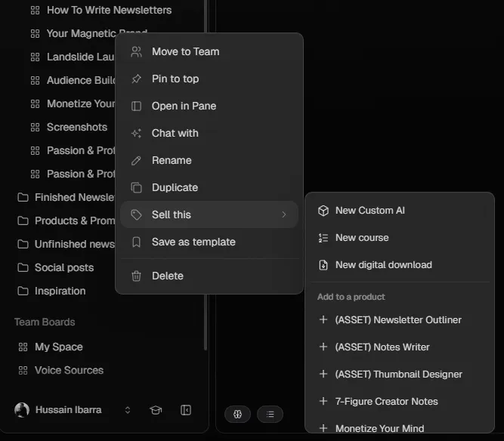Image resolution: width=504 pixels, height=441 pixels.
Task: Expand the account switcher arrows next to Hussain Ibarra
Action: 128,410
